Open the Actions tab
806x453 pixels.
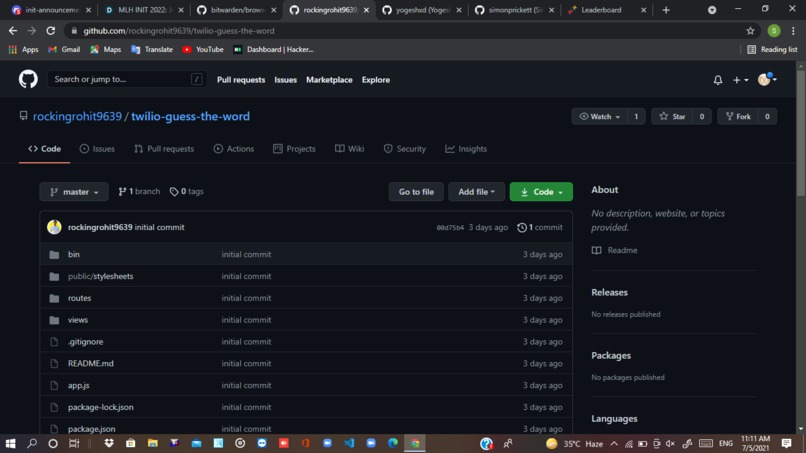point(234,149)
